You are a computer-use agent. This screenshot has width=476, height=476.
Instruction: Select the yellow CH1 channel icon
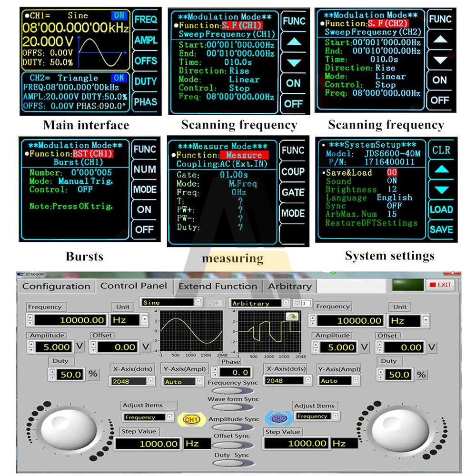[x=191, y=419]
